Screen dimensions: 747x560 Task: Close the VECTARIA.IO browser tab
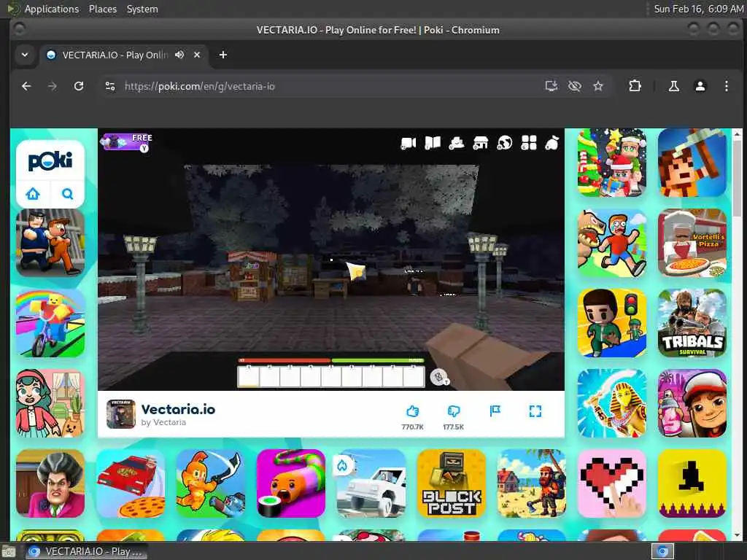[x=197, y=55]
